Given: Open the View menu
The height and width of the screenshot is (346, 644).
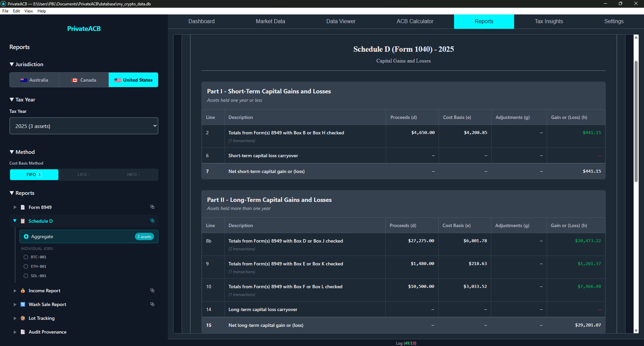Looking at the screenshot, I should tap(29, 11).
